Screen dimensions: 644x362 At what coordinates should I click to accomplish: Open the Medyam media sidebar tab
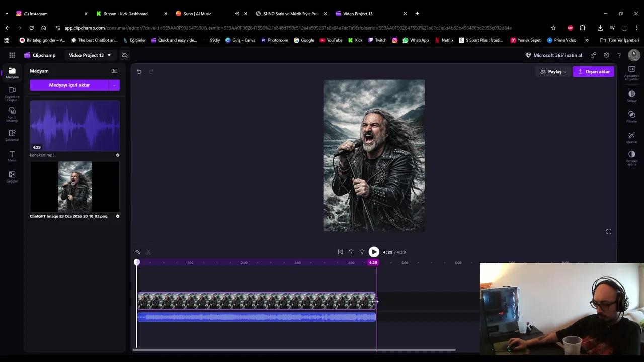[x=12, y=73]
